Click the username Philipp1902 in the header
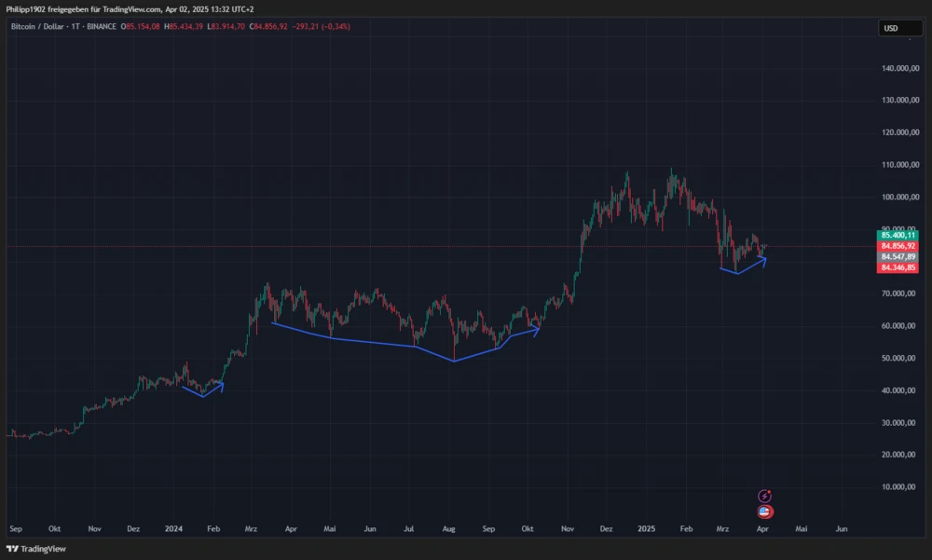932x560 pixels. (x=26, y=8)
